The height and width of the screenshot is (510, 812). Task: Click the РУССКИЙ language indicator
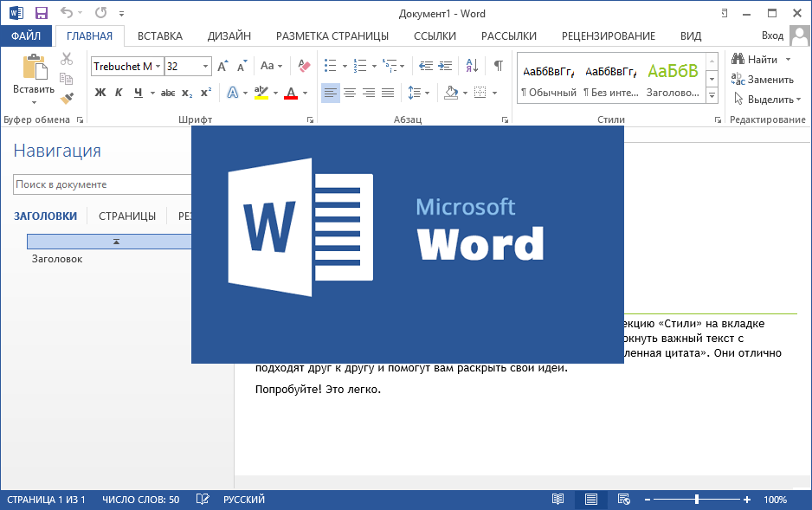click(244, 499)
